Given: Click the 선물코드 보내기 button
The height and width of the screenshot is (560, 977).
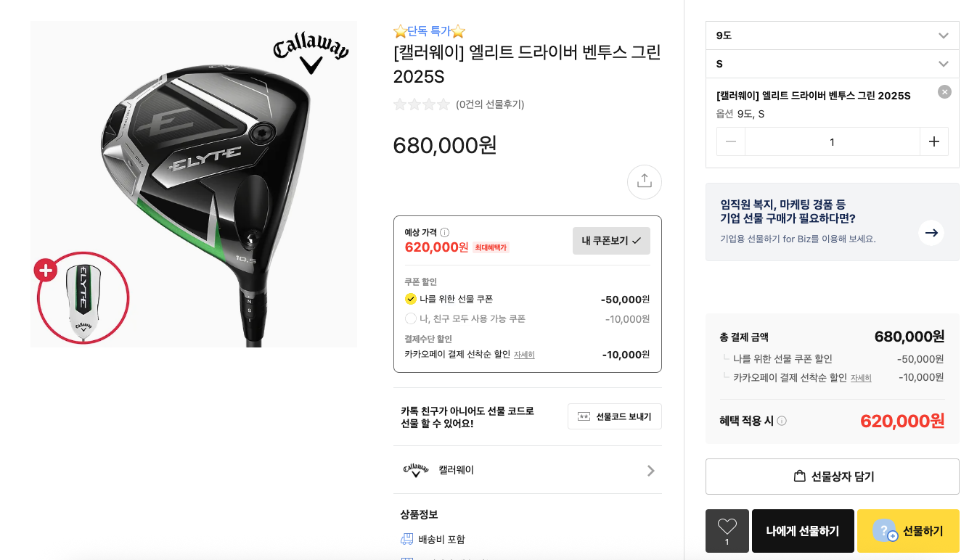Looking at the screenshot, I should pos(614,416).
